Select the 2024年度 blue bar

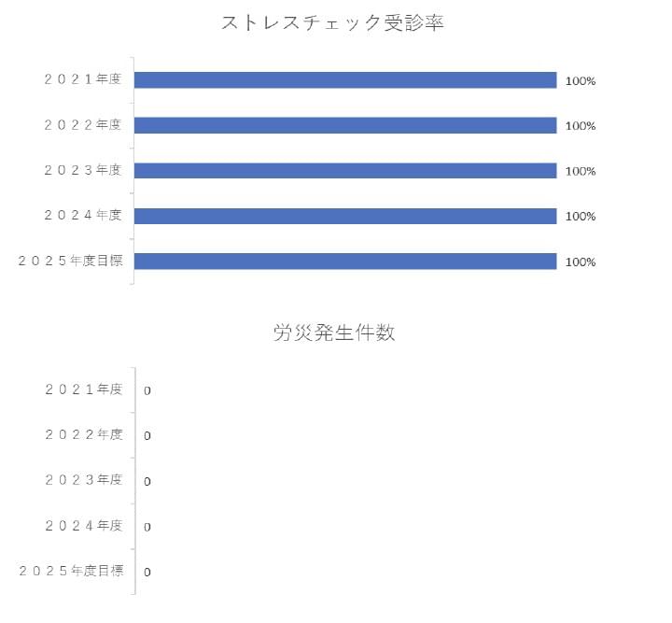pos(345,216)
